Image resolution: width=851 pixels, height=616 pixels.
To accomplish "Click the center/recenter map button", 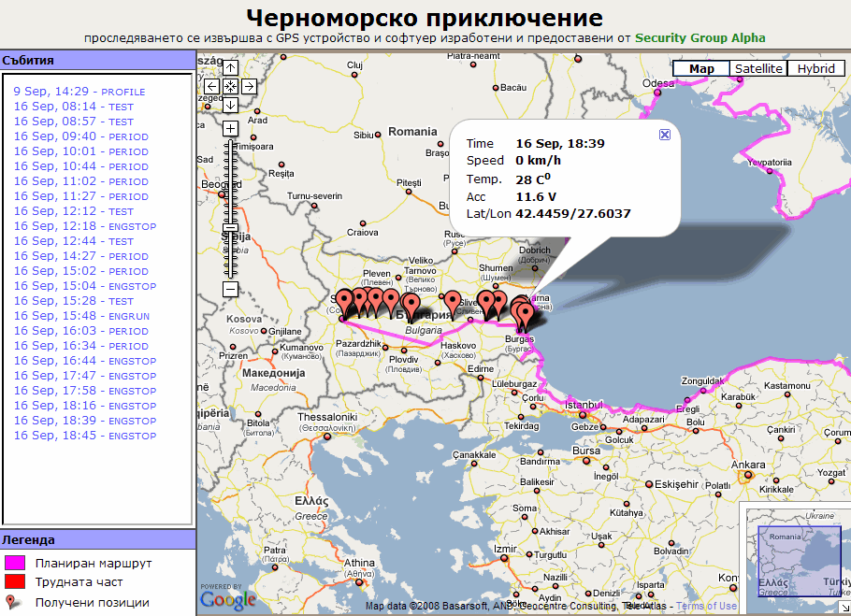I will (x=230, y=86).
